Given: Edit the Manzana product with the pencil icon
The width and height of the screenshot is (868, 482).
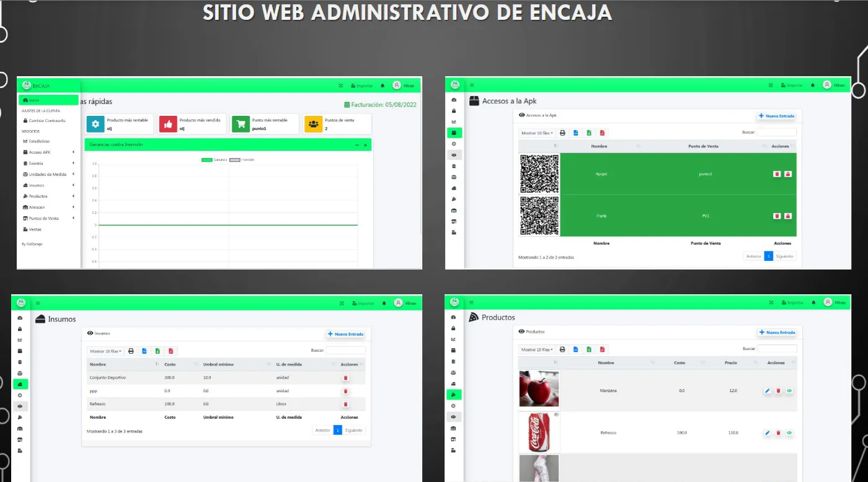Looking at the screenshot, I should click(767, 391).
